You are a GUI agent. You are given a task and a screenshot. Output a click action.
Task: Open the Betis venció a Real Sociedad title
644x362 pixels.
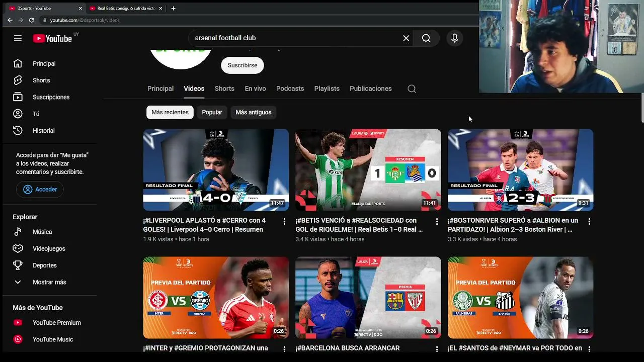click(x=359, y=225)
